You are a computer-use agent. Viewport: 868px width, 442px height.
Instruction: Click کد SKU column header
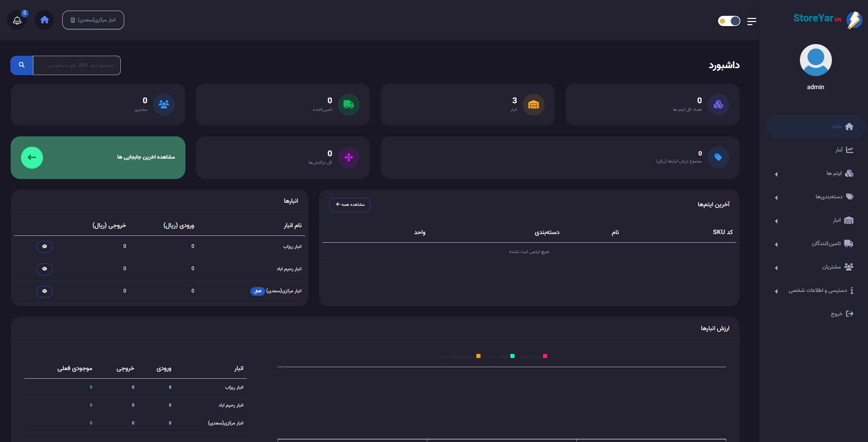coord(723,232)
